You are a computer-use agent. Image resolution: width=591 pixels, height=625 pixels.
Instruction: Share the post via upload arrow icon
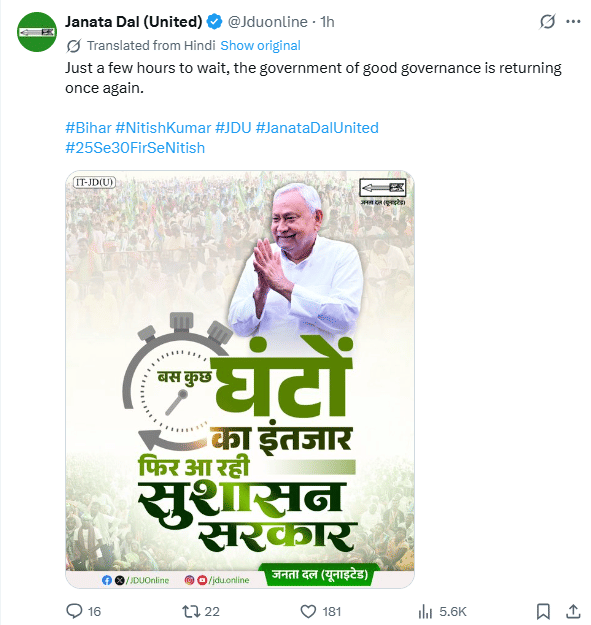point(573,611)
